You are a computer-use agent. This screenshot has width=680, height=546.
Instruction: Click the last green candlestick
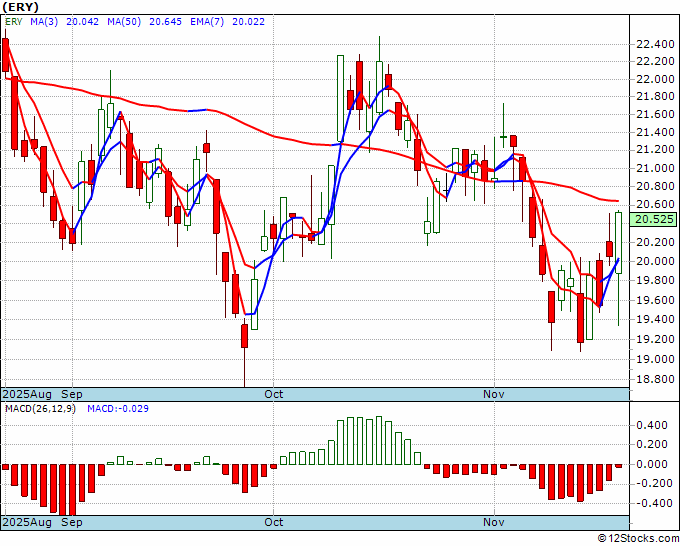[619, 242]
